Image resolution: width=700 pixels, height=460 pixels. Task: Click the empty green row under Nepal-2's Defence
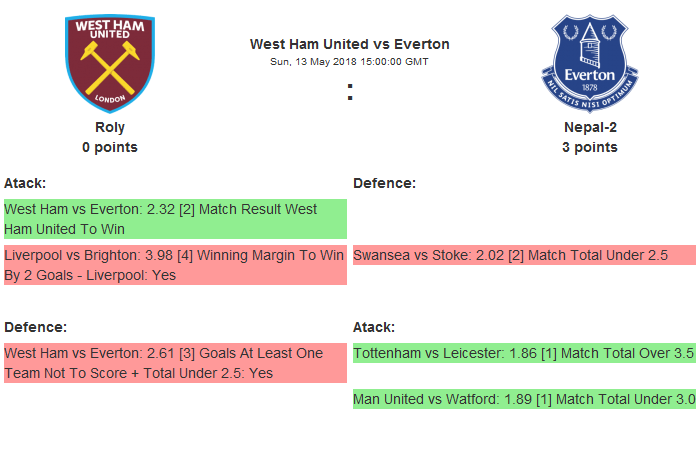click(524, 219)
